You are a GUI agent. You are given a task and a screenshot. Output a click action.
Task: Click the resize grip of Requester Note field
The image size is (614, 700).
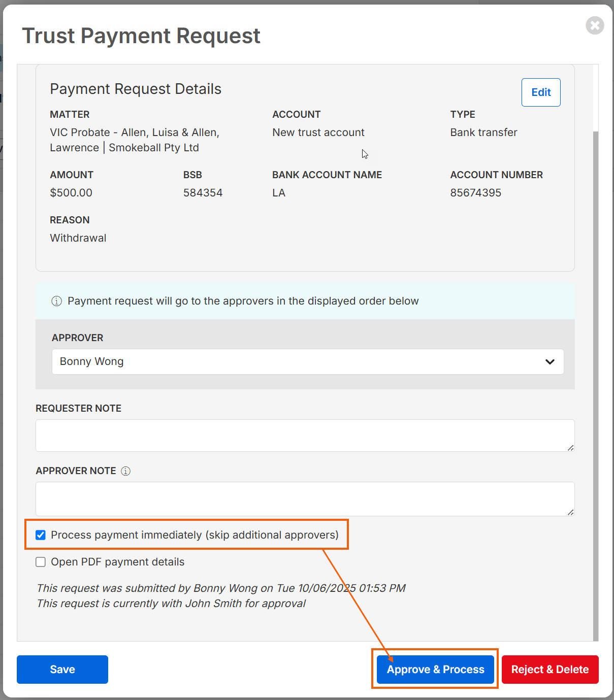tap(570, 447)
